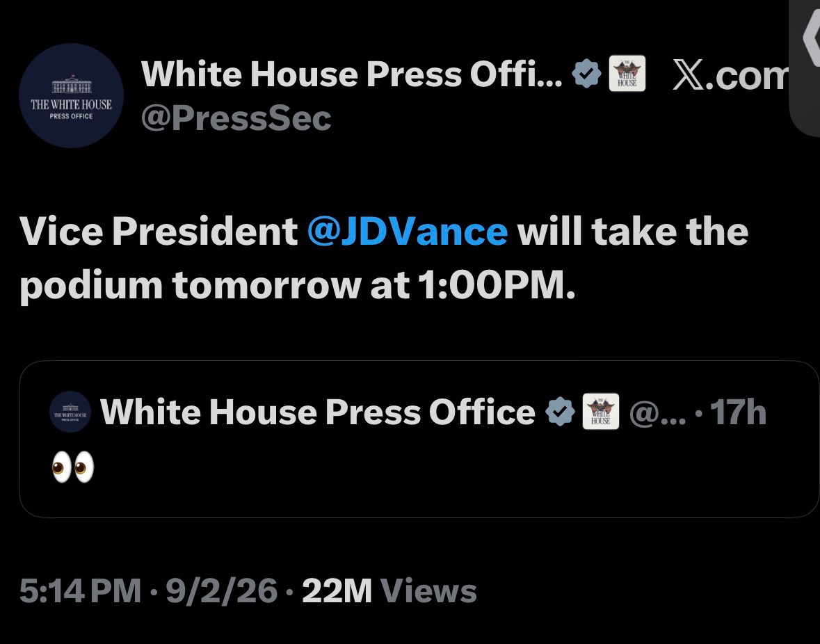Viewport: 820px width, 644px height.
Task: Click the eyes emoji in the quoted post
Action: [x=73, y=466]
